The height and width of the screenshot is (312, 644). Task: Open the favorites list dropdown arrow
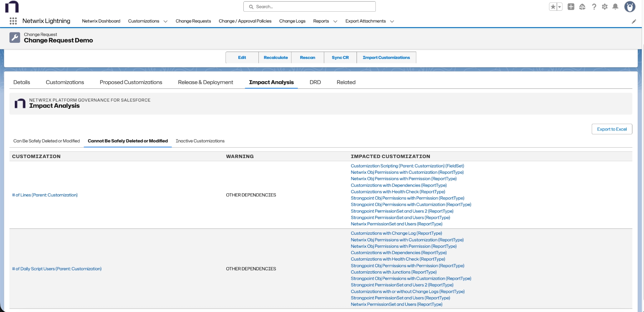point(559,6)
